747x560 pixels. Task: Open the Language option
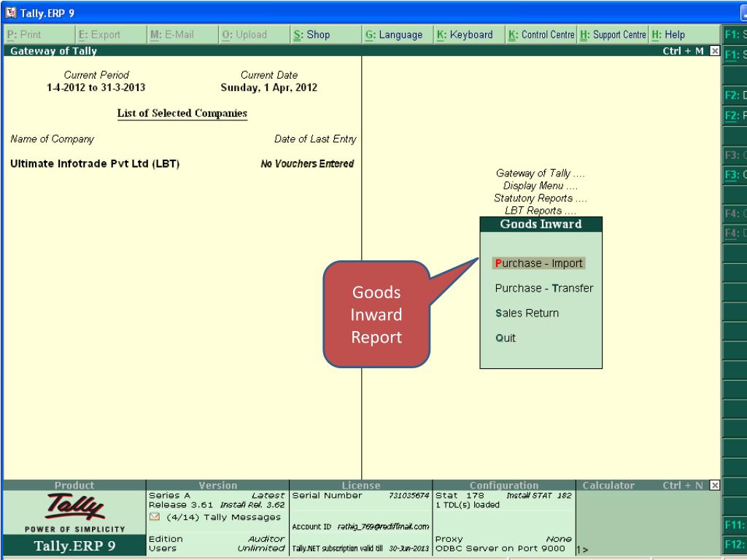coord(398,35)
